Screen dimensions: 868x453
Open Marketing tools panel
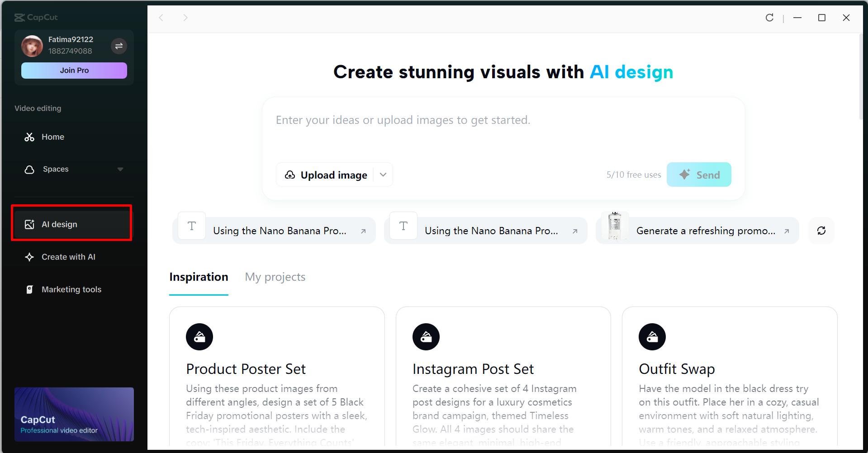coord(71,289)
